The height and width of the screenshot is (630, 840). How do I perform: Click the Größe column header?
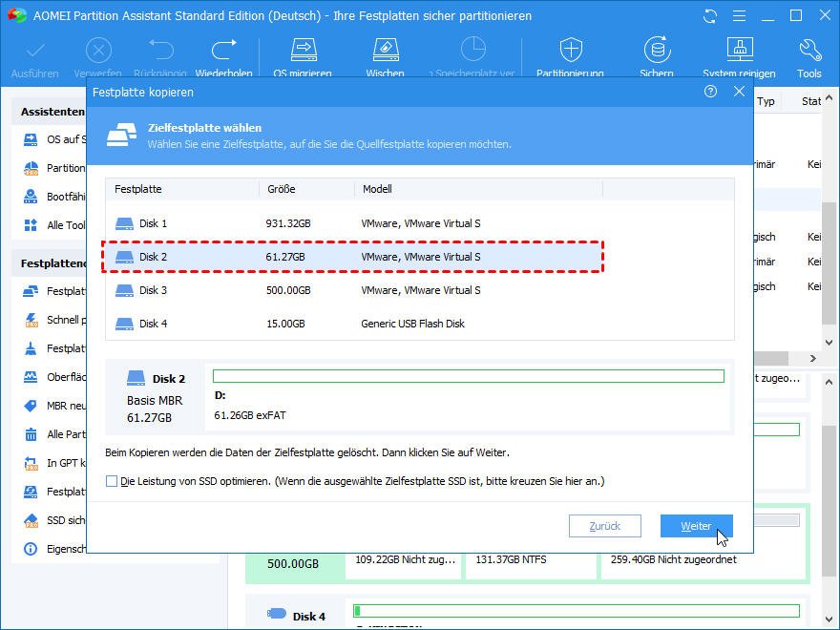[x=307, y=189]
